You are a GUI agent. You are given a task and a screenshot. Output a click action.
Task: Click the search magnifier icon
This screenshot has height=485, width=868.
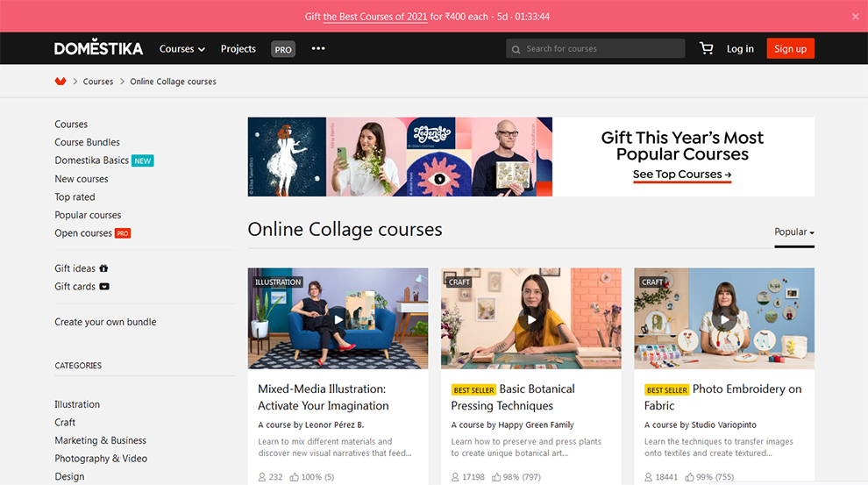tap(516, 49)
